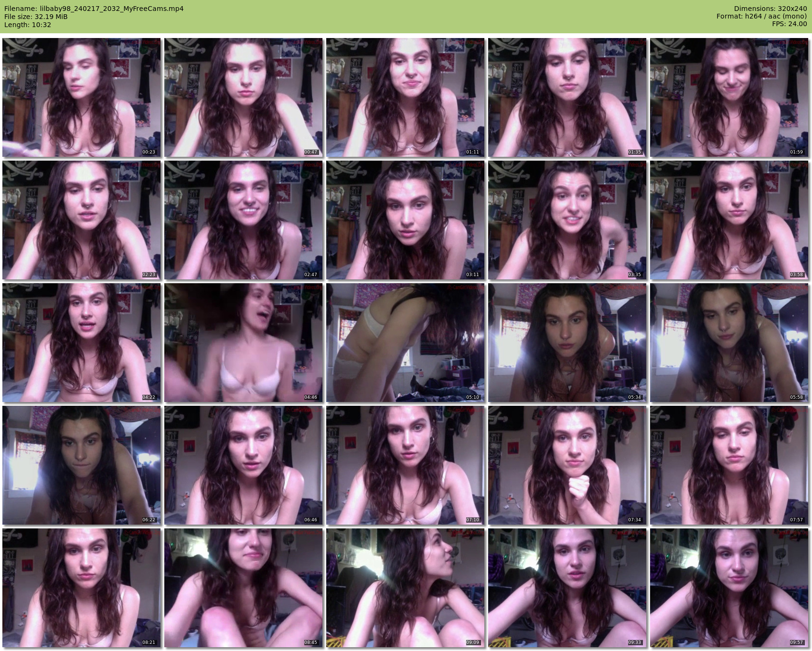Open the 09:09 preview frame
This screenshot has width=812, height=651.
pyautogui.click(x=405, y=588)
